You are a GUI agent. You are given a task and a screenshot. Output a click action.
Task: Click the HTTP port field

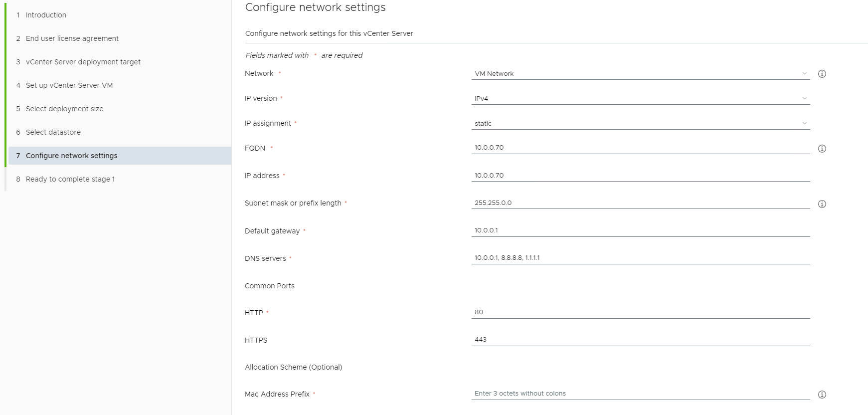[640, 312]
